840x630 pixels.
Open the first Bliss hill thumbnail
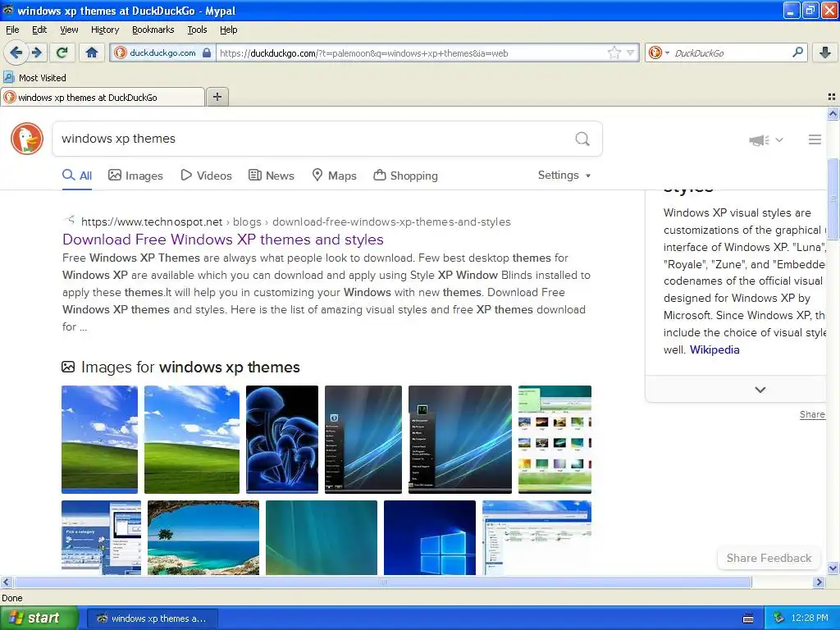coord(99,440)
